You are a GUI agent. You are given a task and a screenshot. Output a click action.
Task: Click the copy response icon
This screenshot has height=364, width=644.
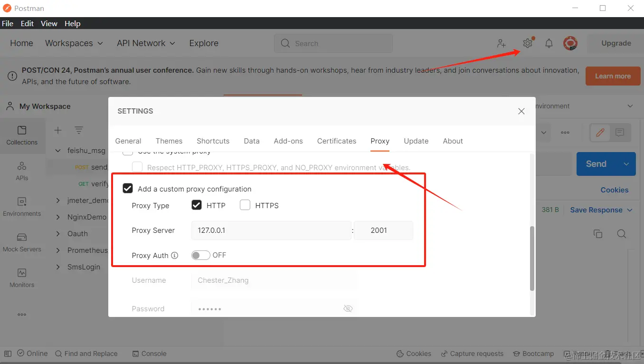[x=598, y=234]
